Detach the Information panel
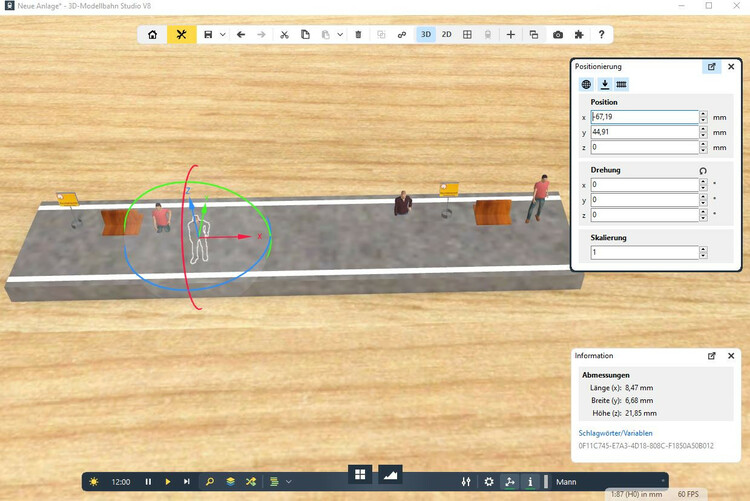The image size is (750, 501). coord(712,356)
